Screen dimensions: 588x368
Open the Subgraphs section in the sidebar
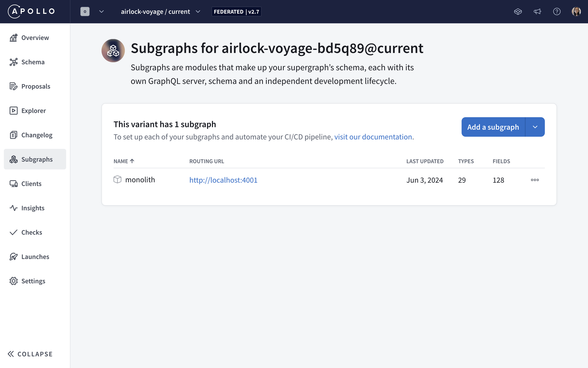pos(37,159)
